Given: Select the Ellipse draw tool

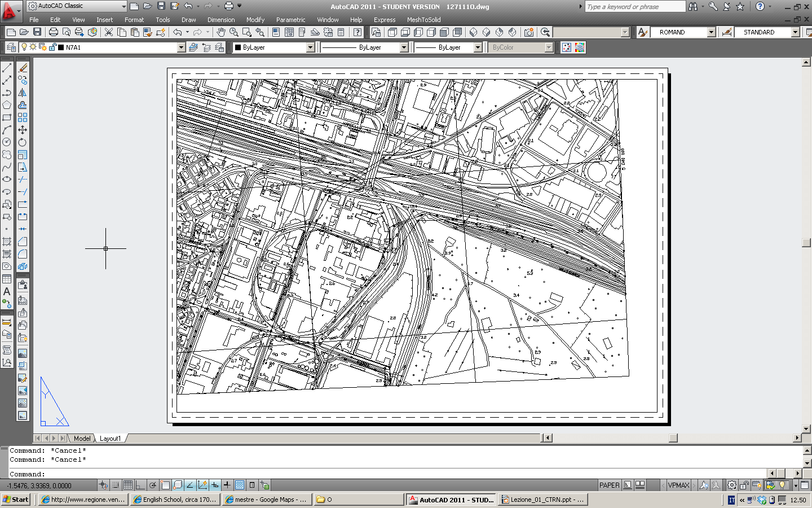Looking at the screenshot, I should click(x=7, y=179).
